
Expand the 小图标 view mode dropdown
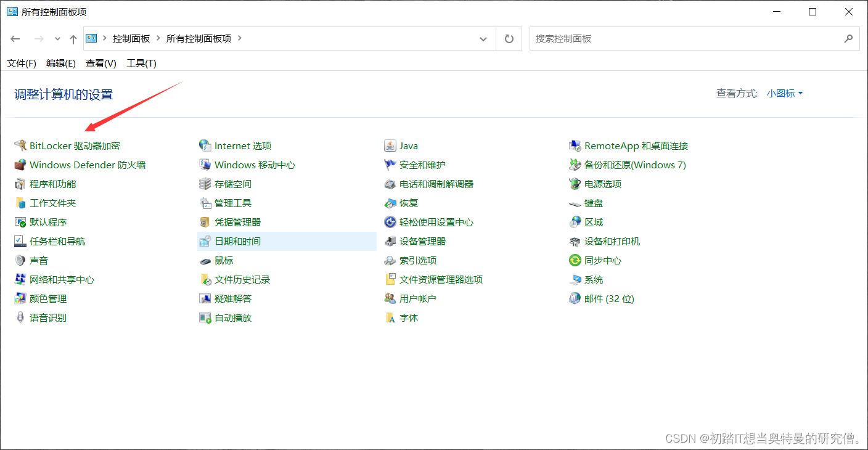[x=785, y=94]
